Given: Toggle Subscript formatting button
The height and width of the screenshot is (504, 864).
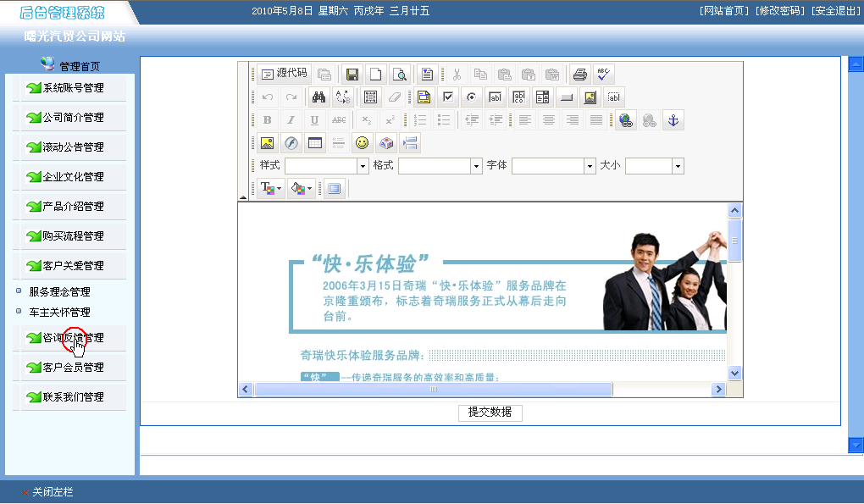Looking at the screenshot, I should pyautogui.click(x=366, y=120).
